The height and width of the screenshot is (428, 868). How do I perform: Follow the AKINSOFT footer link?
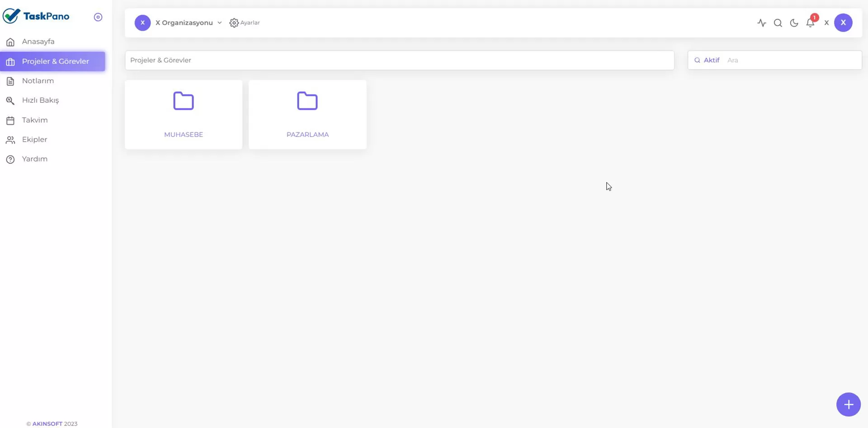coord(47,424)
